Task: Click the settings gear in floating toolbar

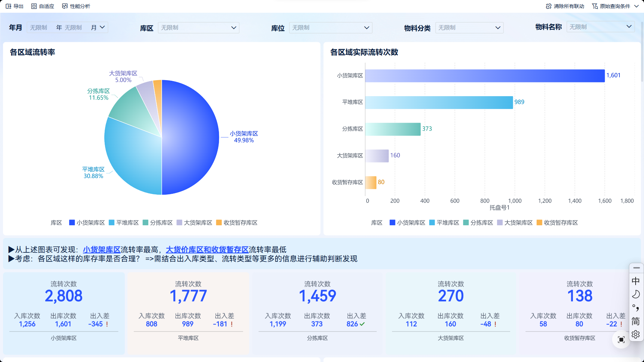Action: 636,334
